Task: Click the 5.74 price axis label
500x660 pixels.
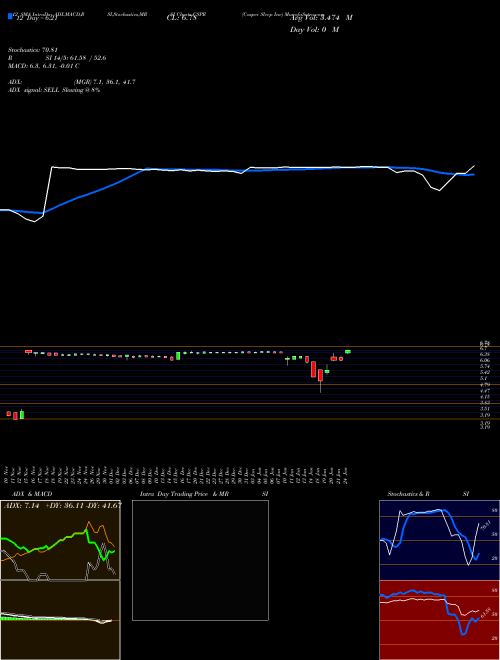Action: point(484,366)
